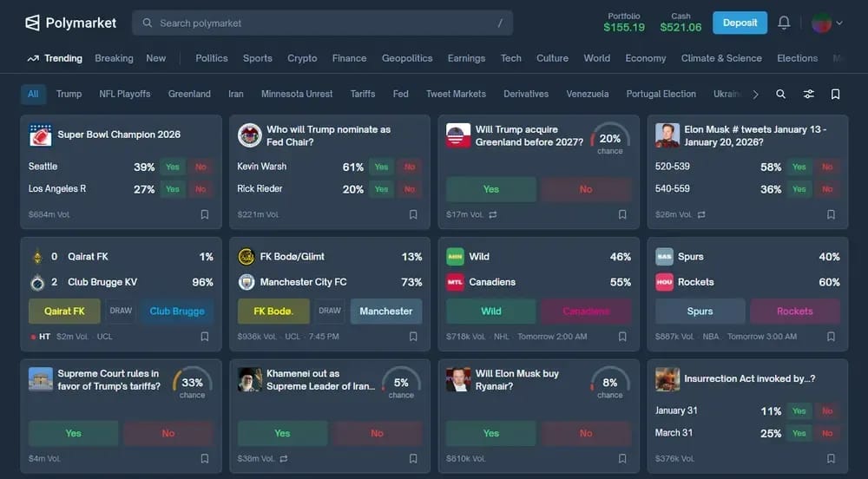Open saved bookmarks in filter row
The image size is (868, 479).
[835, 94]
